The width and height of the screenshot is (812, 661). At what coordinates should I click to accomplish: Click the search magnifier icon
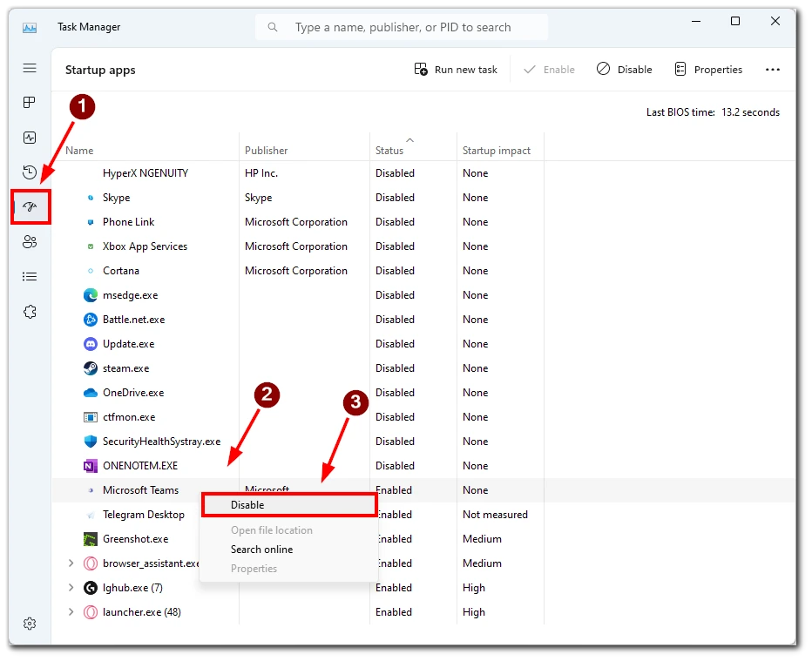coord(273,27)
